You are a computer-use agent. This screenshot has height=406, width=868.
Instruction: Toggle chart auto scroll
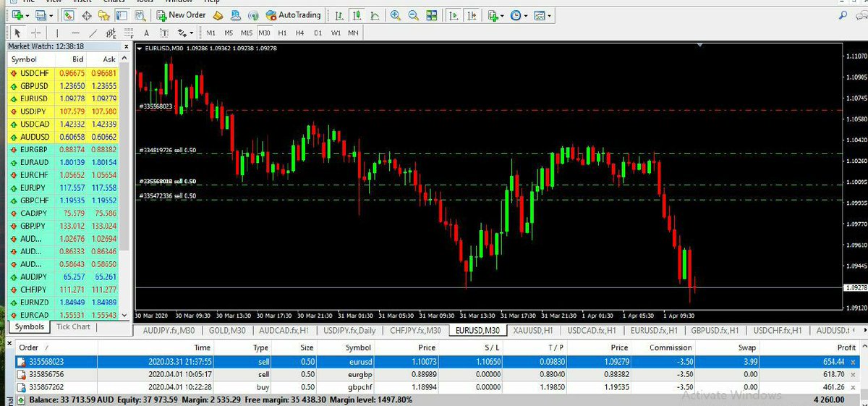(x=454, y=15)
